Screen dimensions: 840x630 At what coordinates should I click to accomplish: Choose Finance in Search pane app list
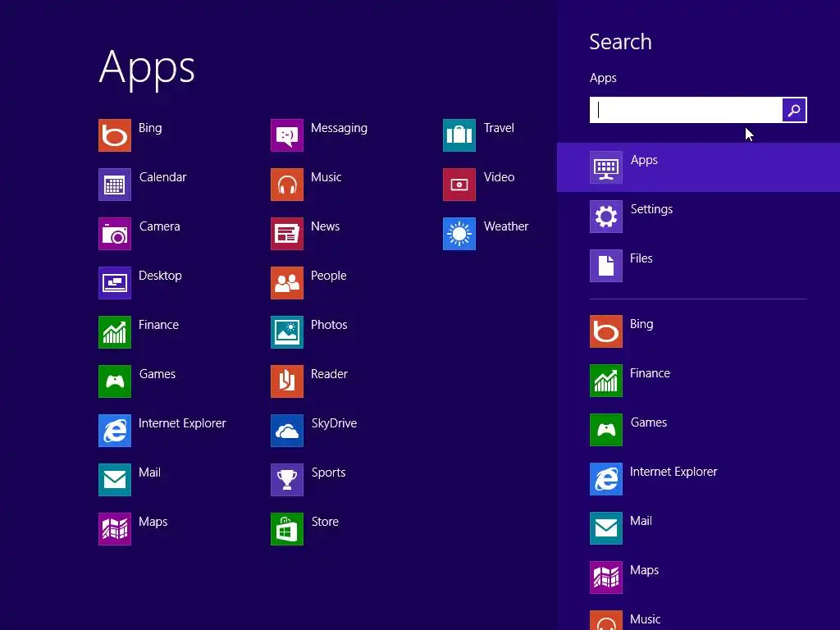699,381
